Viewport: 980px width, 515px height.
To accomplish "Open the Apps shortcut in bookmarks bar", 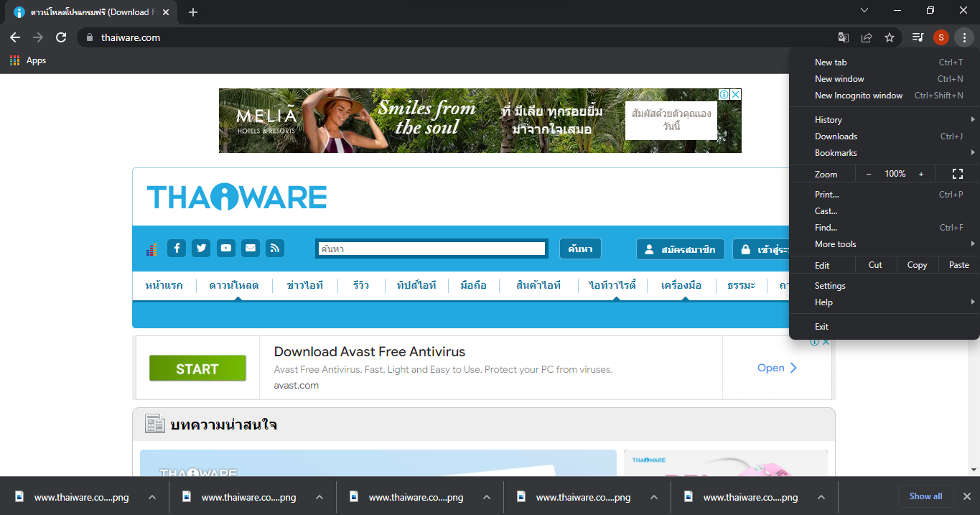I will (x=28, y=60).
